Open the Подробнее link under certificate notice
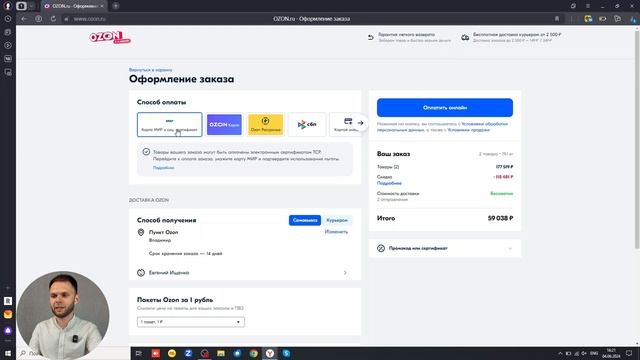Screen dimensions: 640x360 163,168
